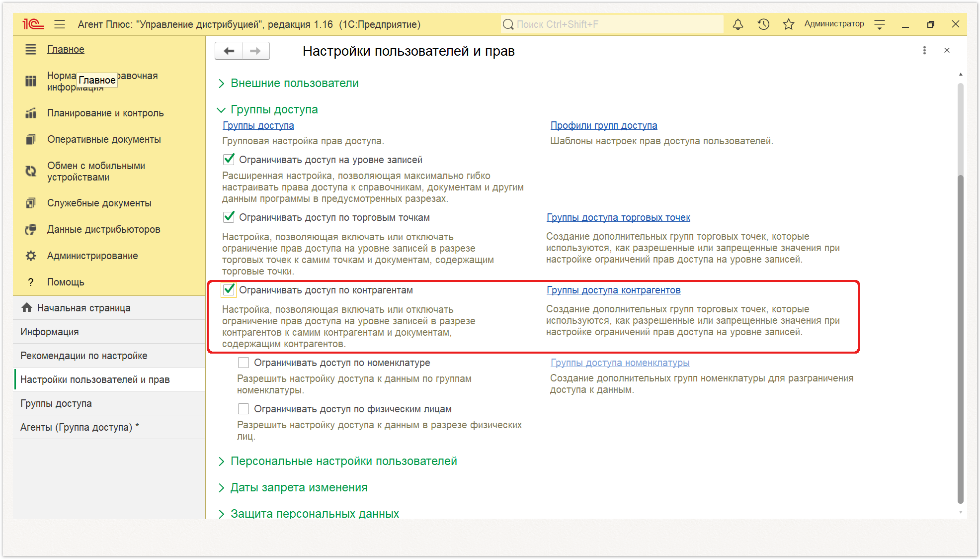Go back with the left arrow button
The height and width of the screenshot is (559, 980).
229,51
